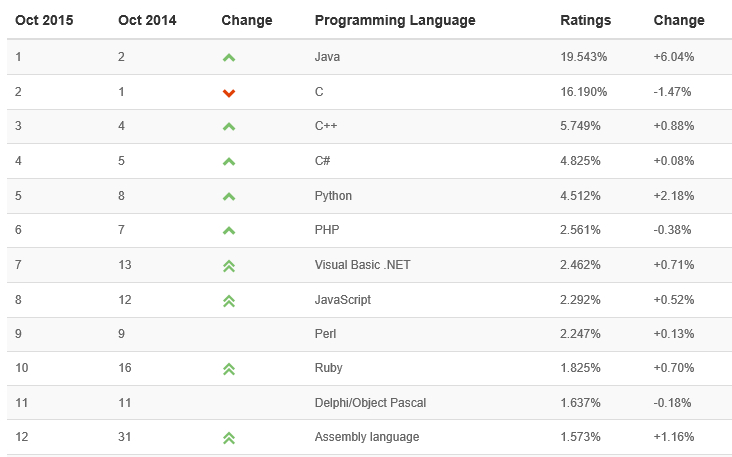The image size is (732, 457).
Task: Click the red down arrow beside C
Action: [229, 93]
